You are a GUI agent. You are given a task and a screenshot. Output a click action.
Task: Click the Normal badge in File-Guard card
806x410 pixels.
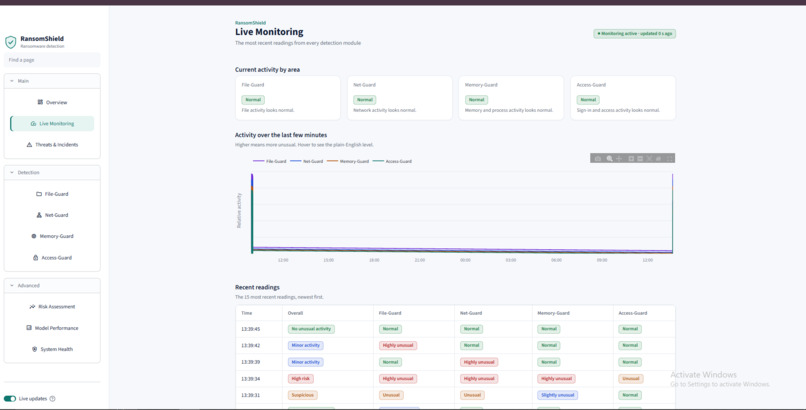(x=253, y=100)
